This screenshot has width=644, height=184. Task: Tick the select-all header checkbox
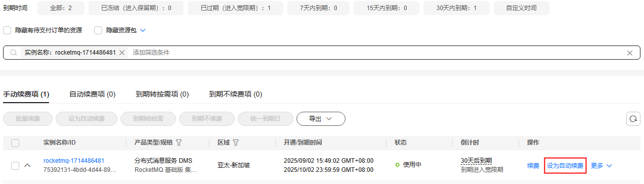(x=15, y=143)
